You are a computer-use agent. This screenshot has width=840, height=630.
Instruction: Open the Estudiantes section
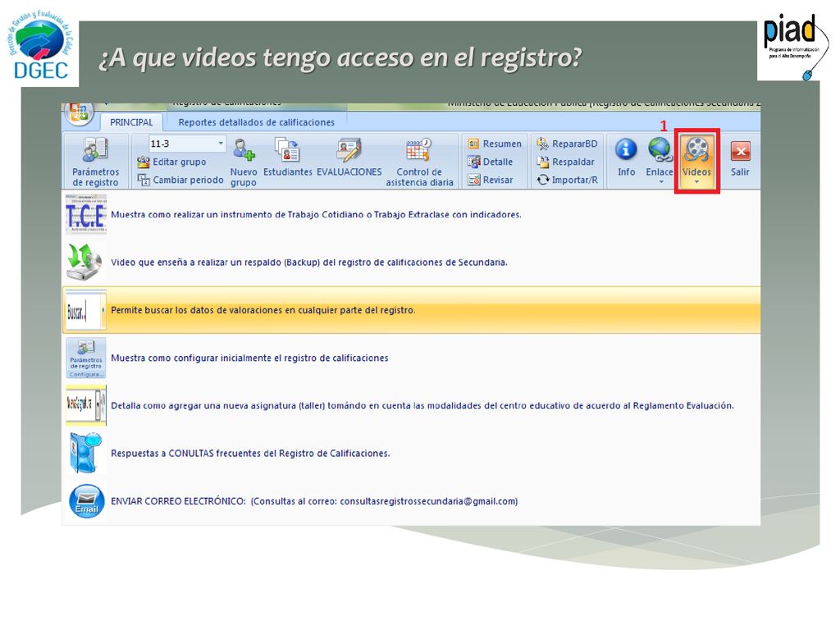pyautogui.click(x=288, y=157)
